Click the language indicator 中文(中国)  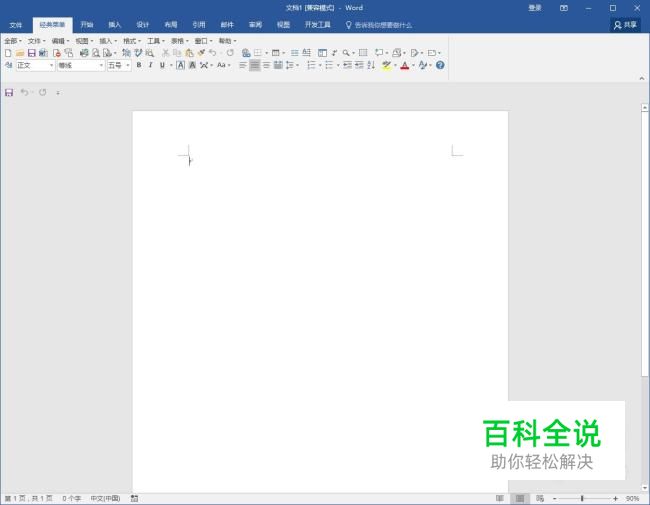coord(105,498)
